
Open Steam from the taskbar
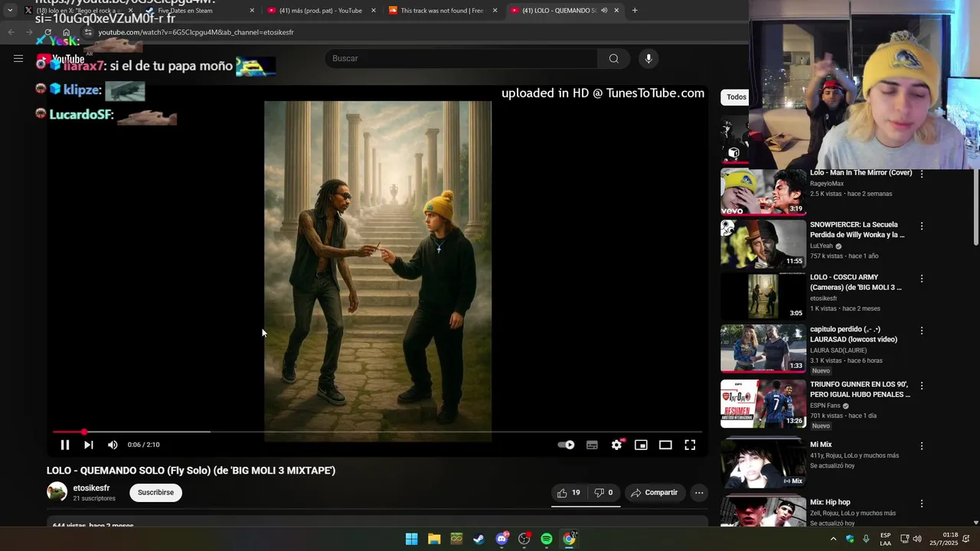point(479,539)
